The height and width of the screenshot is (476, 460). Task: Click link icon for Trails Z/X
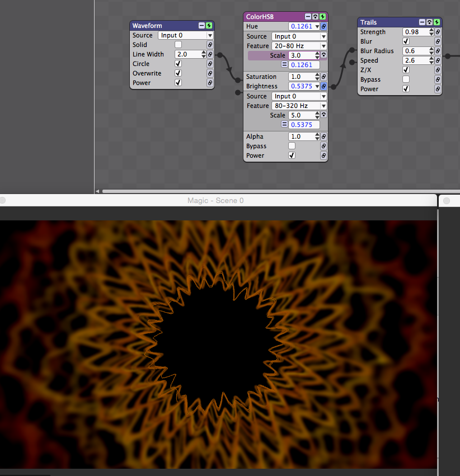point(438,70)
